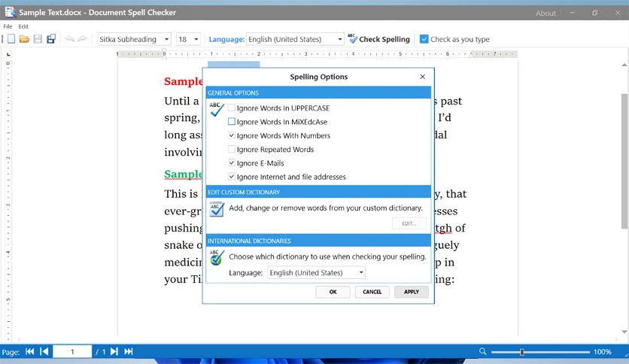Click the zoom slider handle
This screenshot has height=364, width=629.
pyautogui.click(x=522, y=352)
